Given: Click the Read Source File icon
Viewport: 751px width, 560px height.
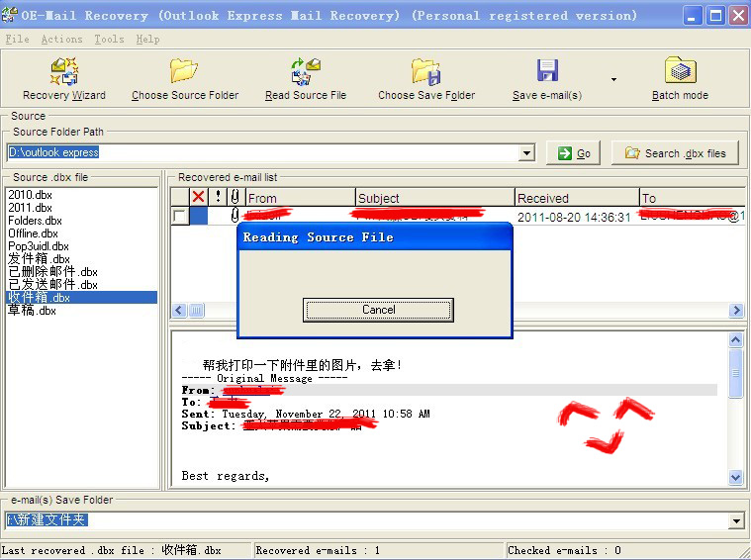Looking at the screenshot, I should pyautogui.click(x=306, y=71).
